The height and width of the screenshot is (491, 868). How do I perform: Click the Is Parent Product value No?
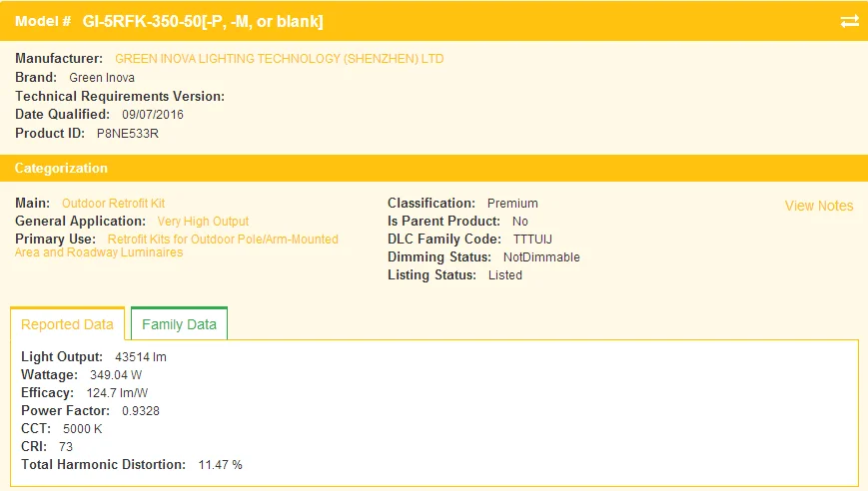(519, 222)
